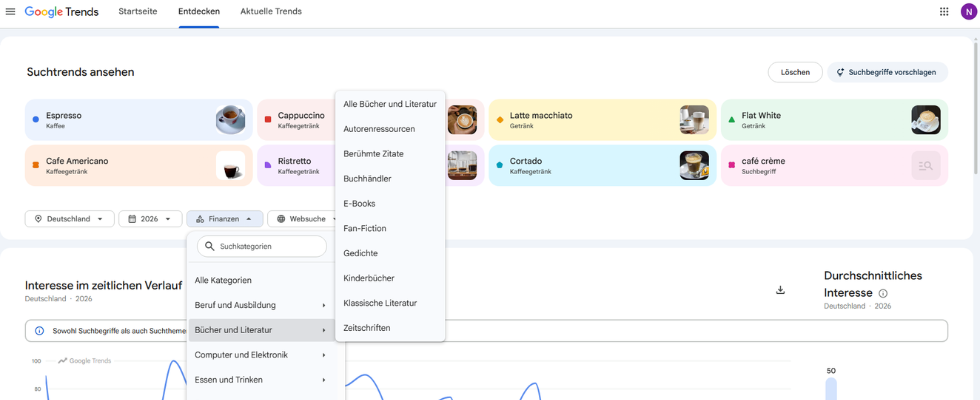
Task: Open the Cafe Americano thumbnail image
Action: (x=230, y=165)
